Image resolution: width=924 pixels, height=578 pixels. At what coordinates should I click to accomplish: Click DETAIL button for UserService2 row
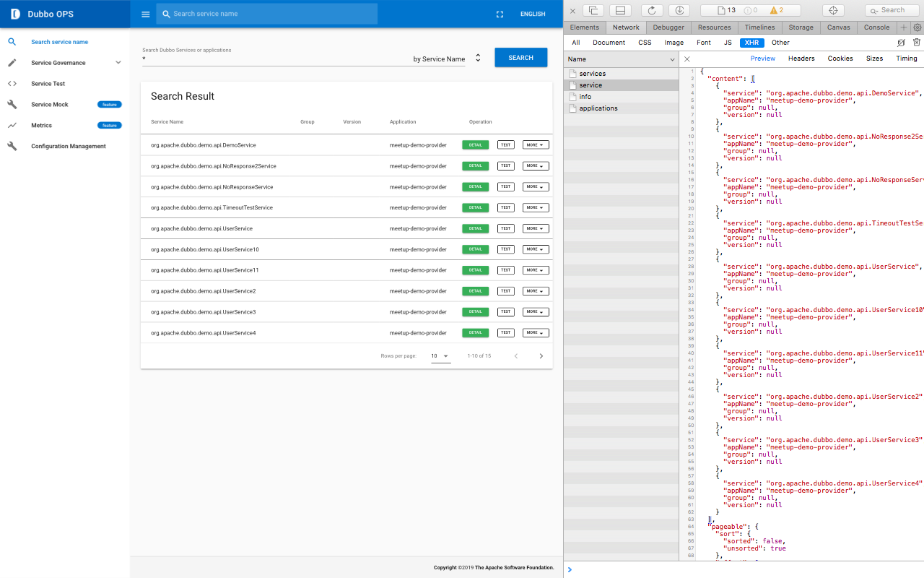475,291
